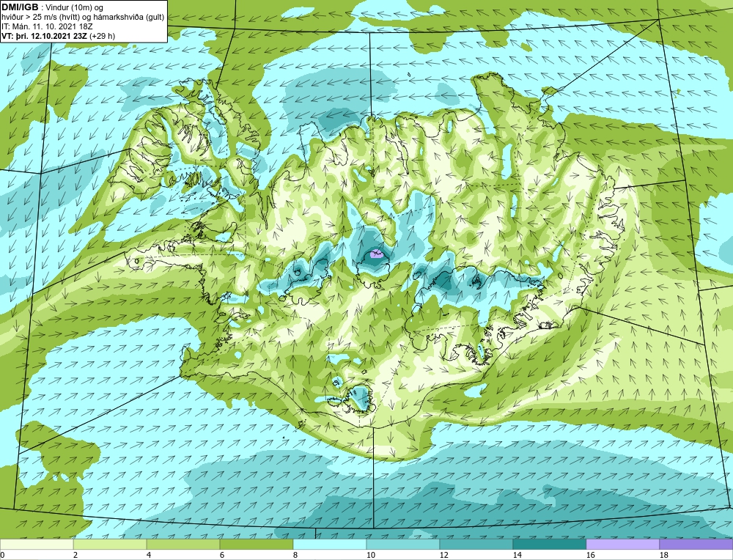The width and height of the screenshot is (733, 560).
Task: Click the purple swatch above 18 m/s
Action: click(696, 544)
